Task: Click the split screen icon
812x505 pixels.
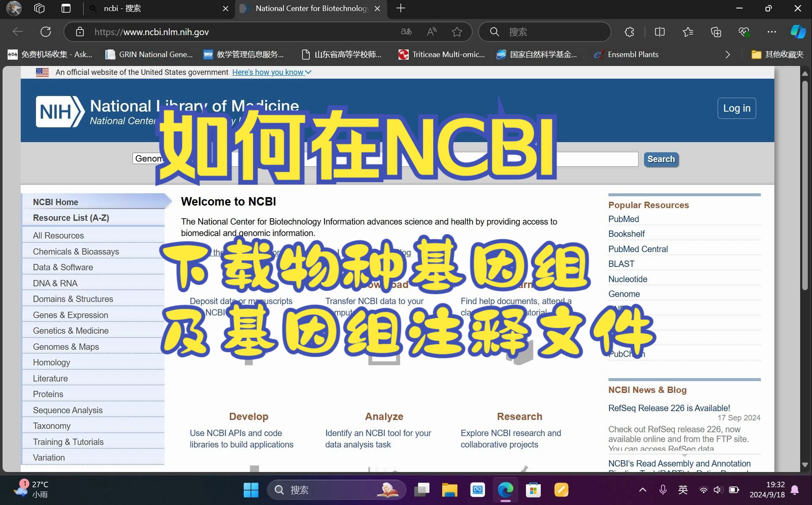Action: pyautogui.click(x=660, y=32)
